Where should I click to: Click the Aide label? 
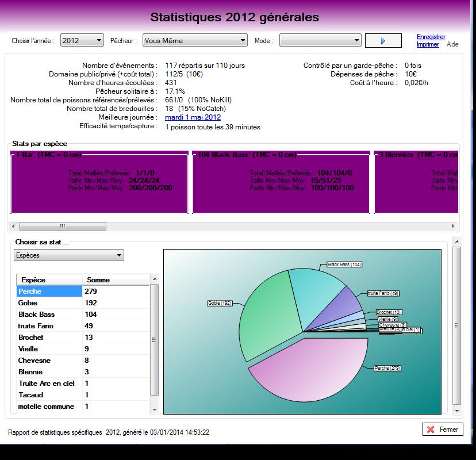pyautogui.click(x=452, y=44)
